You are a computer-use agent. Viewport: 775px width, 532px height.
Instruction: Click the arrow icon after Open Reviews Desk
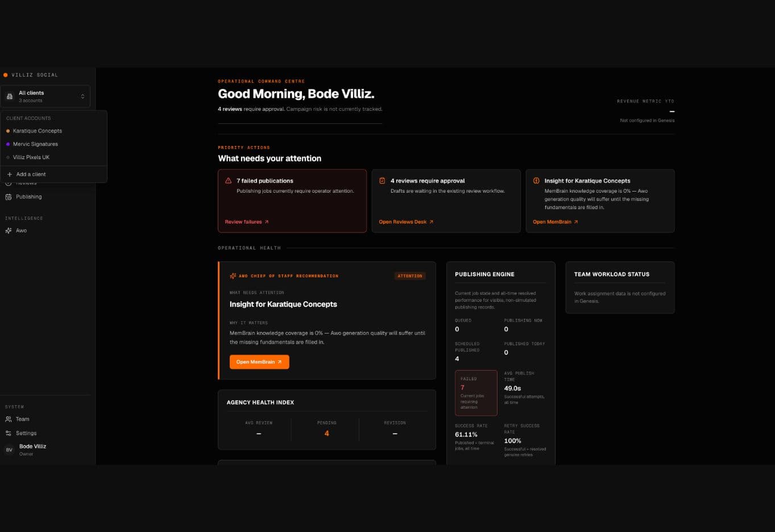point(431,222)
